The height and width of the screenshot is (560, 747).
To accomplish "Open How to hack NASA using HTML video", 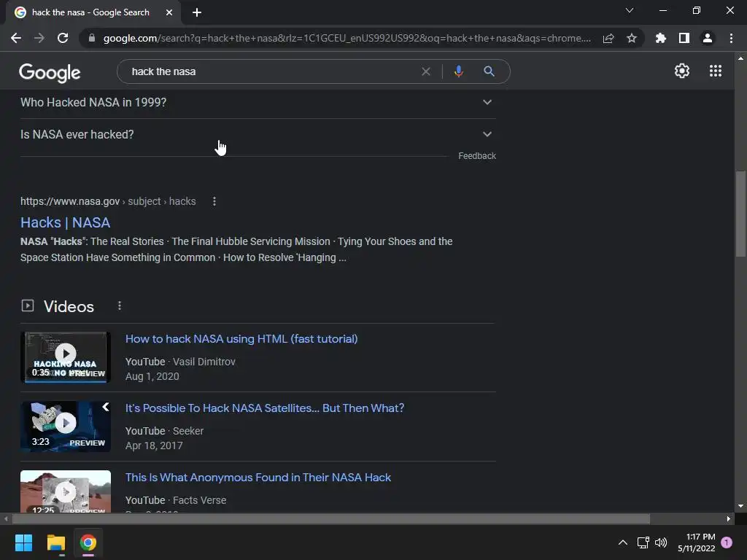I will (x=241, y=339).
